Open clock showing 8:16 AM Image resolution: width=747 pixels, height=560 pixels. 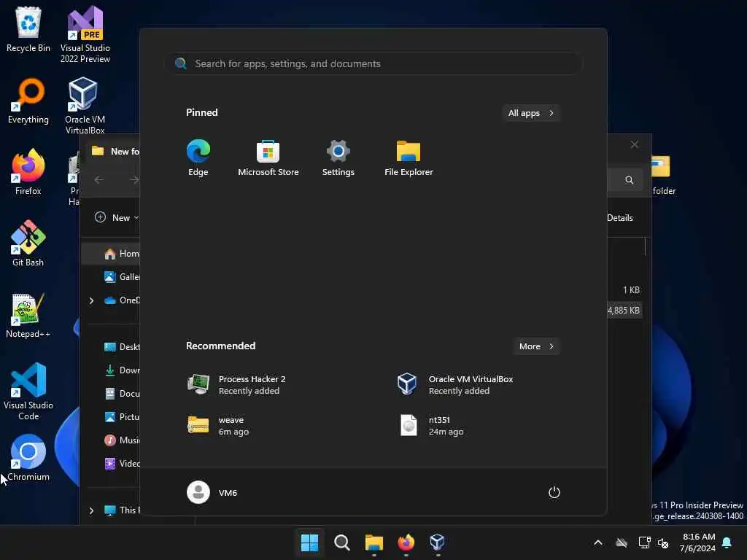[697, 542]
